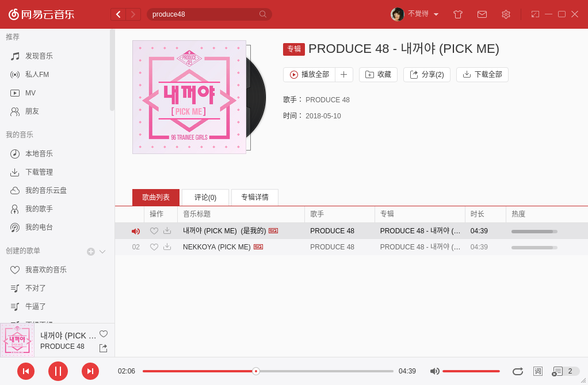Pause playback button
The height and width of the screenshot is (385, 588).
(58, 371)
